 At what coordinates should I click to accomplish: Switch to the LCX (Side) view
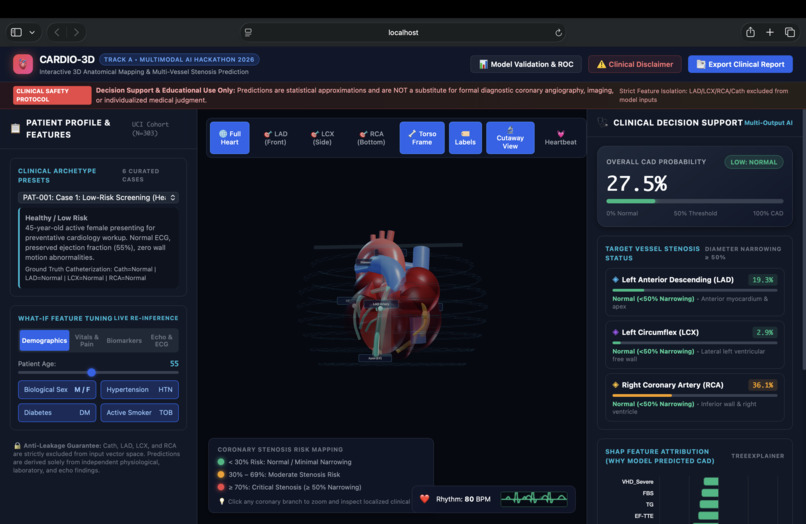[x=322, y=138]
